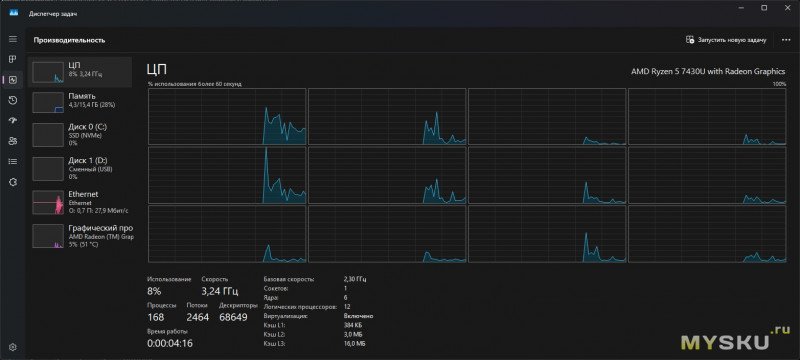Select the Ethernet performance item
This screenshot has height=360, width=800.
coord(81,202)
